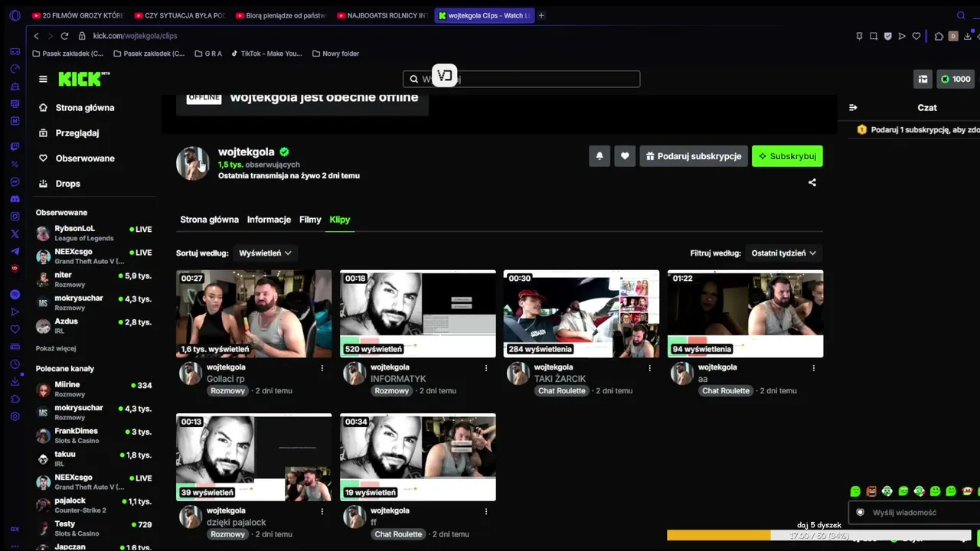Collapse the chat panel with arrow icon
This screenshot has width=980, height=551.
[853, 108]
